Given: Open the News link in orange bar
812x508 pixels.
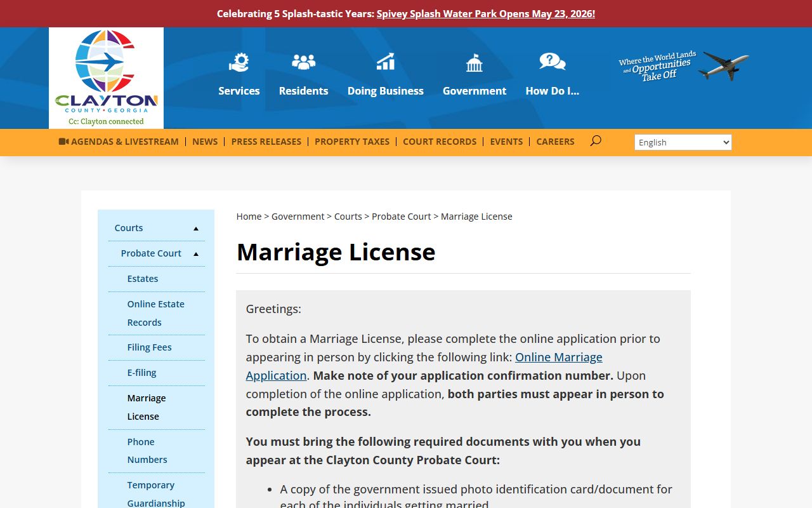Looking at the screenshot, I should click(205, 142).
